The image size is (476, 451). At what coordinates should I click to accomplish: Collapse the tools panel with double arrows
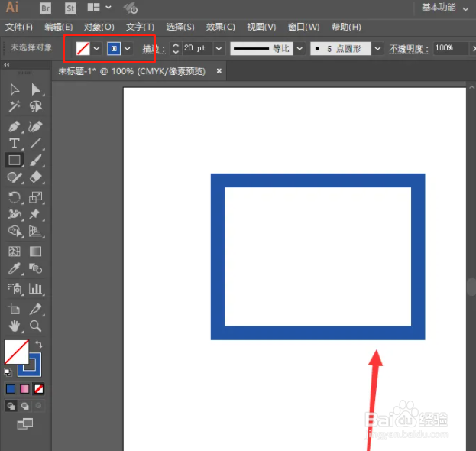pos(7,65)
